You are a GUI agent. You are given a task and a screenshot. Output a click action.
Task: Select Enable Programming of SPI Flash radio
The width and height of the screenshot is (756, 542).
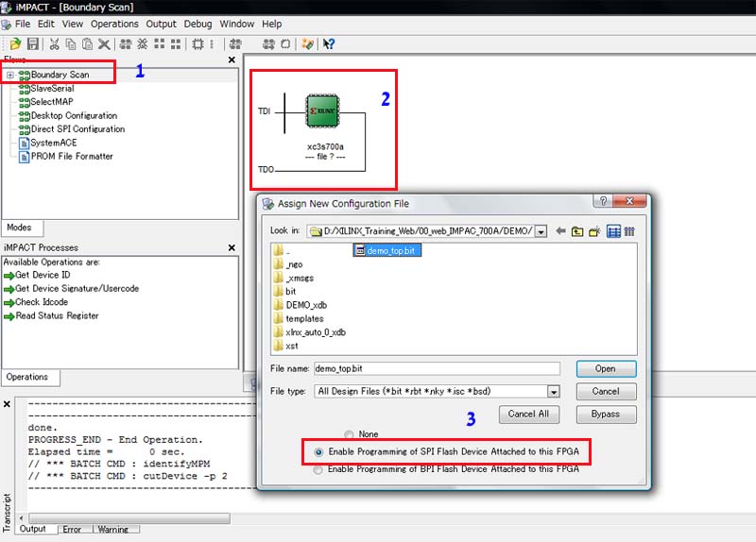(318, 452)
